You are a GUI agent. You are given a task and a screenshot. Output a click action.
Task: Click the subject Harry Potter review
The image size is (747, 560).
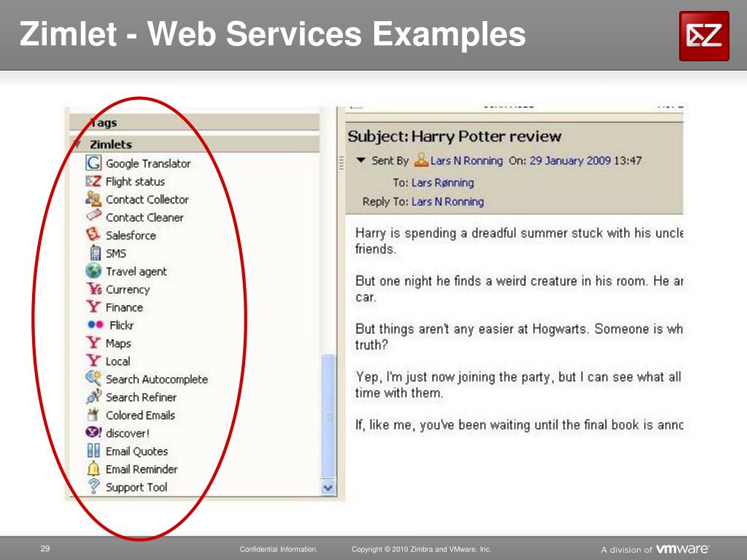click(487, 136)
